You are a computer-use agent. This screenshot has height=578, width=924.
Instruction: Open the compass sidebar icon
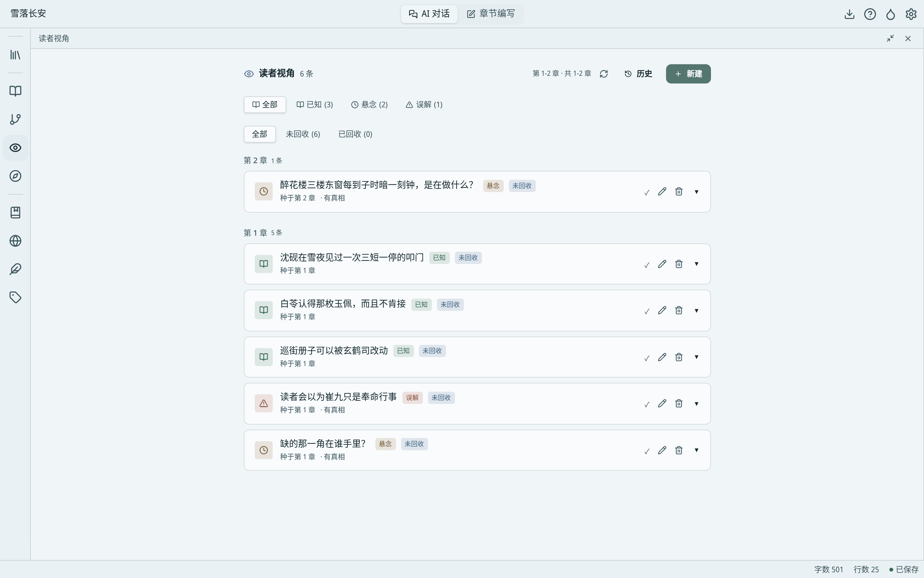[x=15, y=176]
